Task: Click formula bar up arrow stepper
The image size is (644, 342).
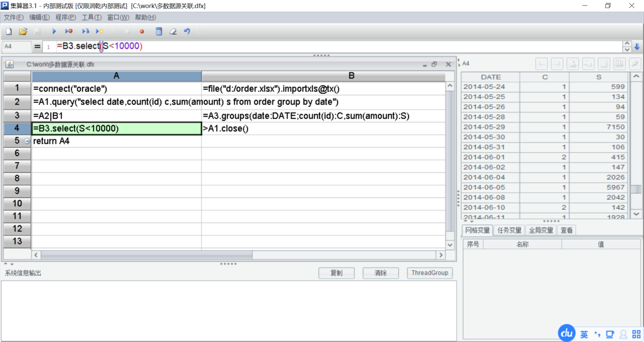Action: 627,44
